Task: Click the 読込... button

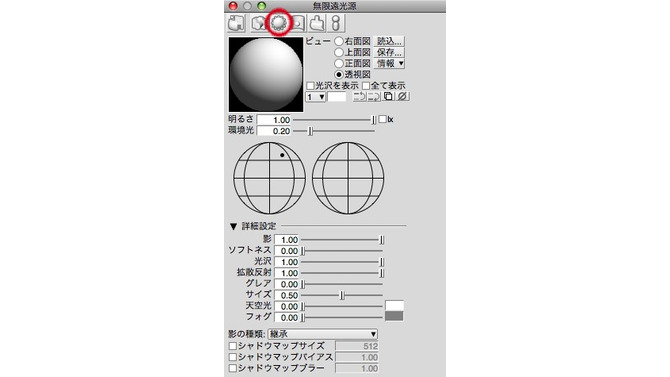Action: click(389, 41)
